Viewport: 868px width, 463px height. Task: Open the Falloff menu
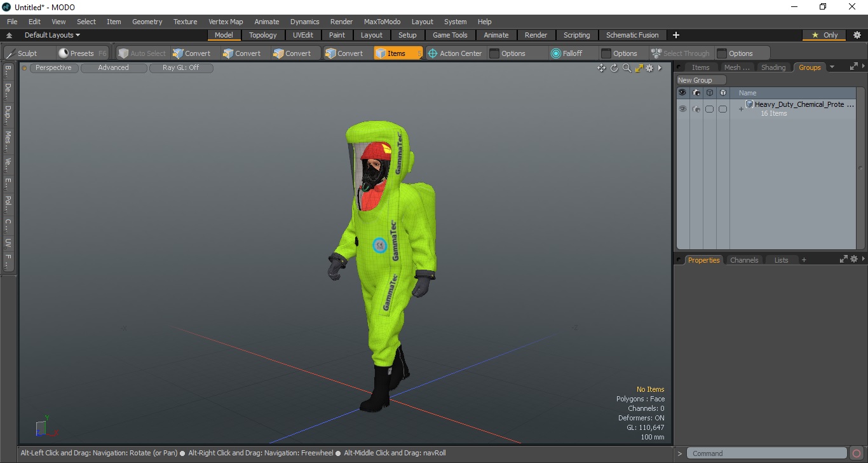[567, 53]
